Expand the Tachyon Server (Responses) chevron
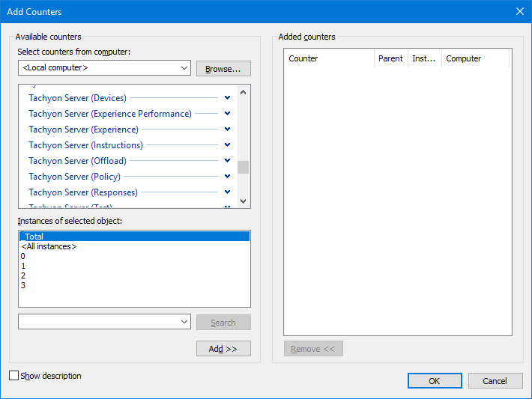Image resolution: width=532 pixels, height=399 pixels. pyautogui.click(x=227, y=192)
